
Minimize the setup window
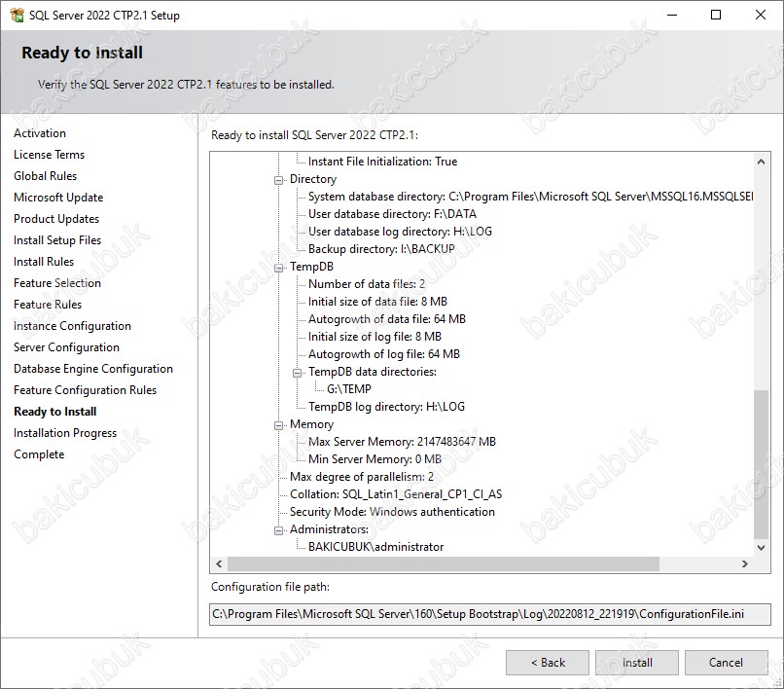coord(672,15)
